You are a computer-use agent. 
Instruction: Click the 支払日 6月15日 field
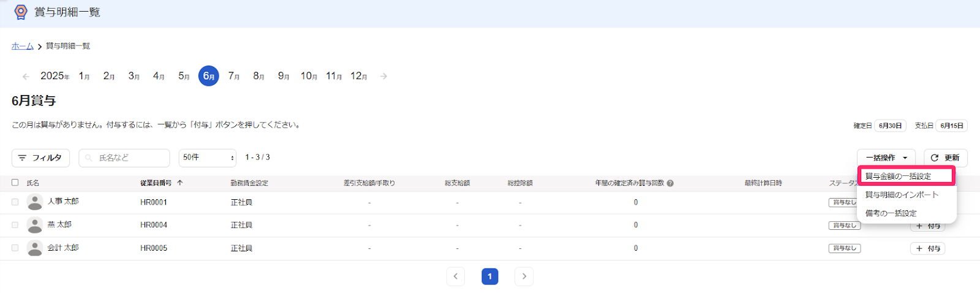(952, 126)
